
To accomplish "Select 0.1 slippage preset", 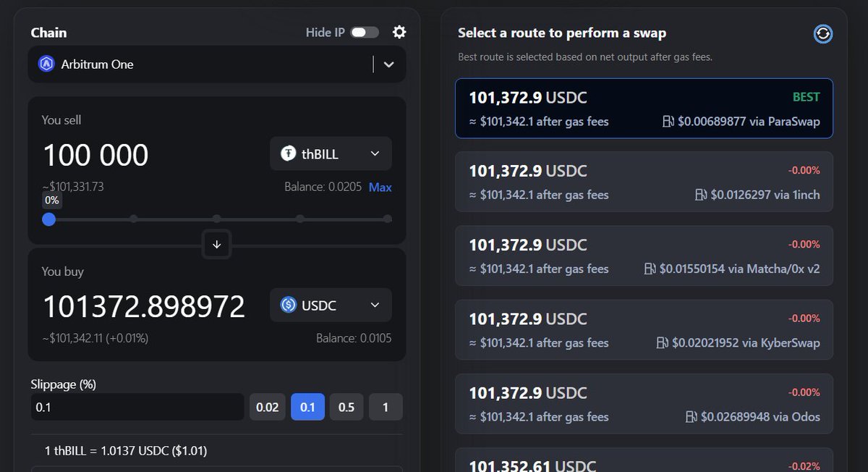I will [308, 407].
